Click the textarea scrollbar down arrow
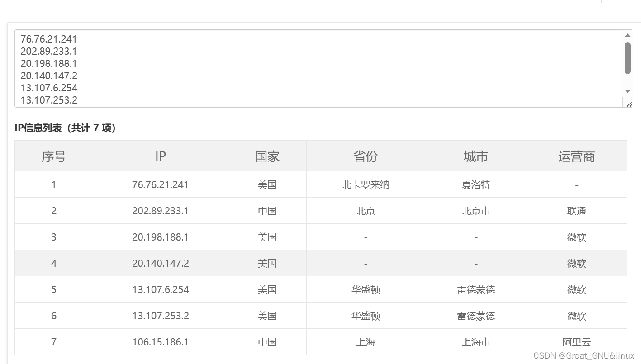The height and width of the screenshot is (364, 641). (x=627, y=91)
